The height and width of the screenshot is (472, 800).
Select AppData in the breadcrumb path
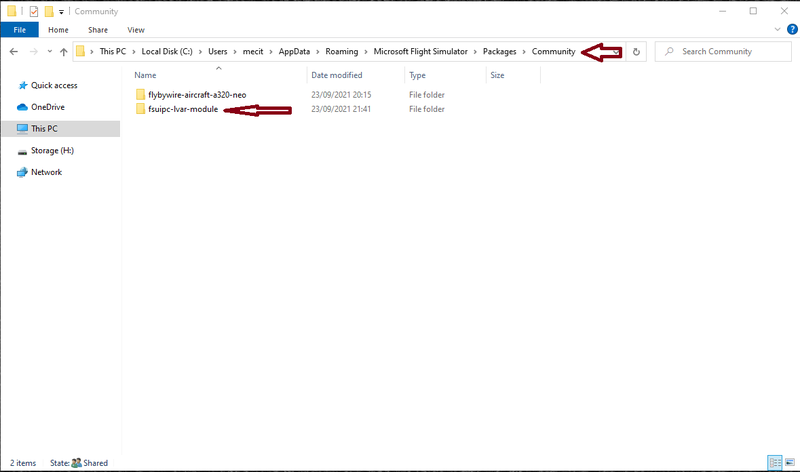click(x=294, y=52)
